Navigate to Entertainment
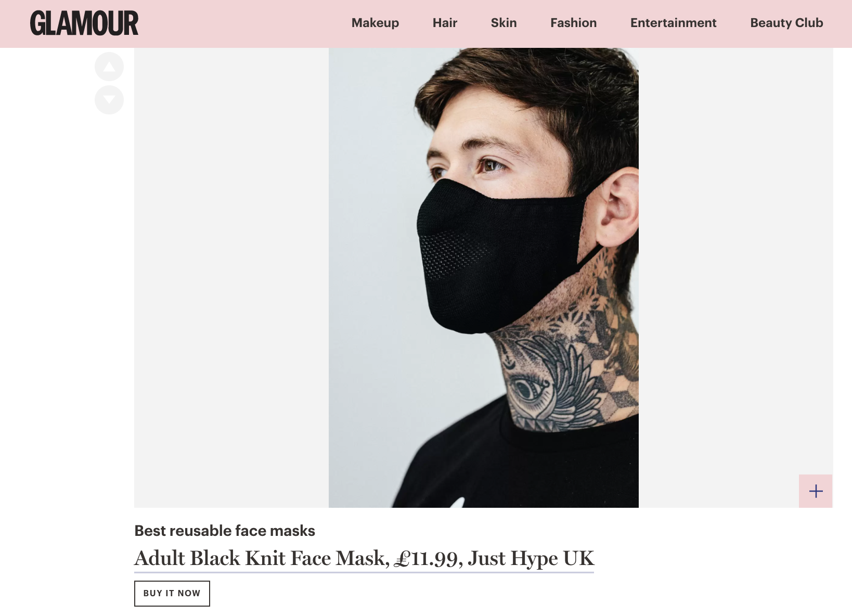Viewport: 852px width, 616px height. click(673, 23)
